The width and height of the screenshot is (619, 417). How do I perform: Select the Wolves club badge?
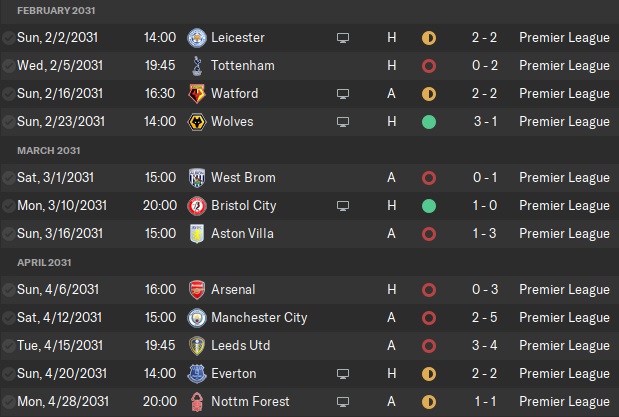[x=197, y=122]
